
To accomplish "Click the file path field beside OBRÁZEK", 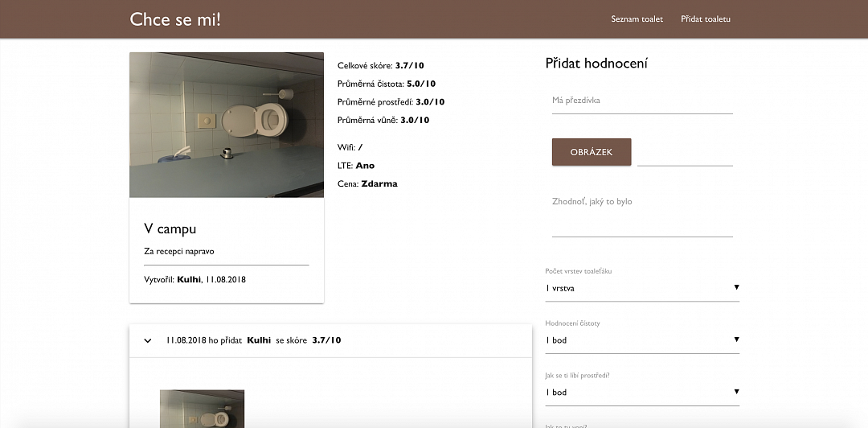I will click(x=685, y=153).
